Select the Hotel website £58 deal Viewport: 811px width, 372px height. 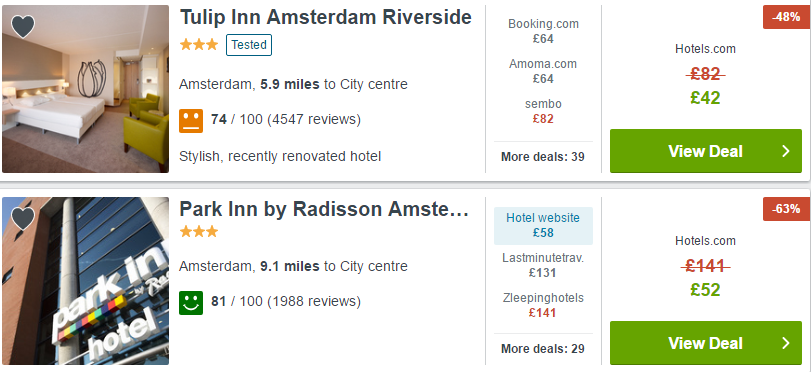[x=543, y=226]
